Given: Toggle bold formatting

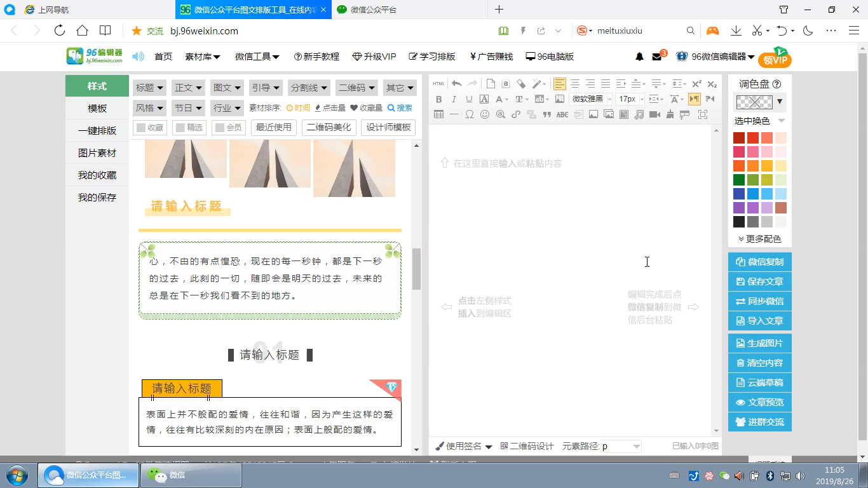Looking at the screenshot, I should tap(439, 98).
